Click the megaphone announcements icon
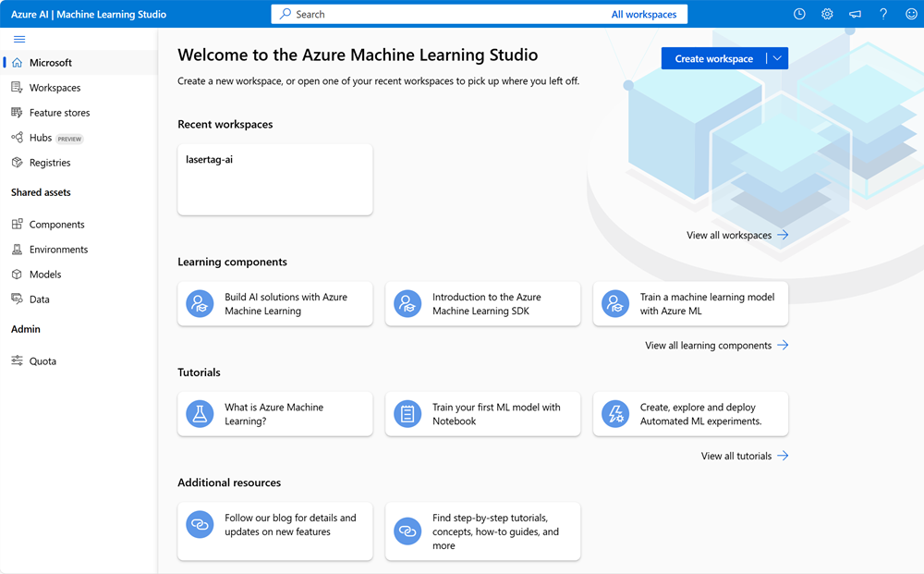This screenshot has width=924, height=574. [855, 14]
